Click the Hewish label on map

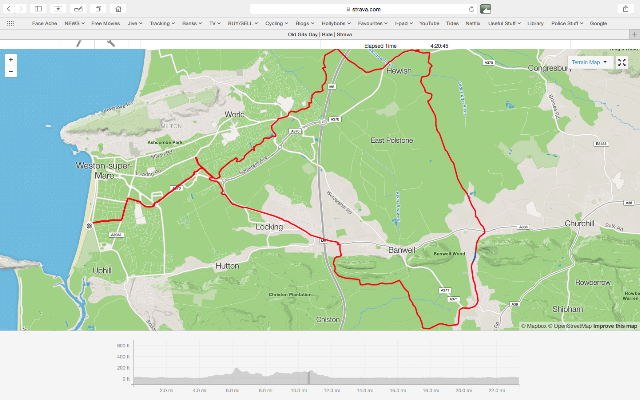(399, 71)
